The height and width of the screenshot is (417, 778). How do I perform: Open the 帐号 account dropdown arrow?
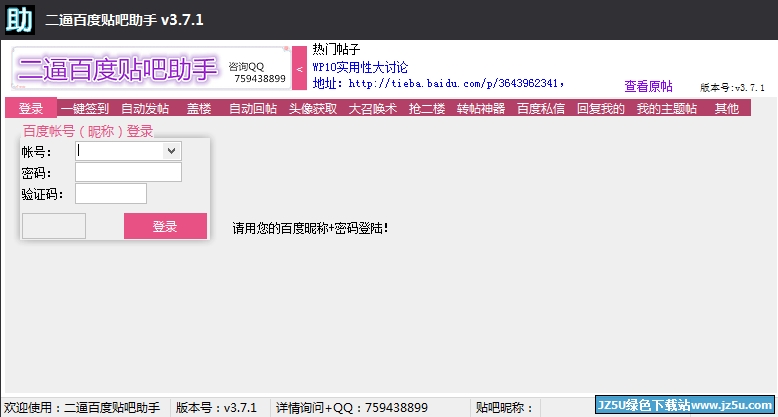click(172, 151)
